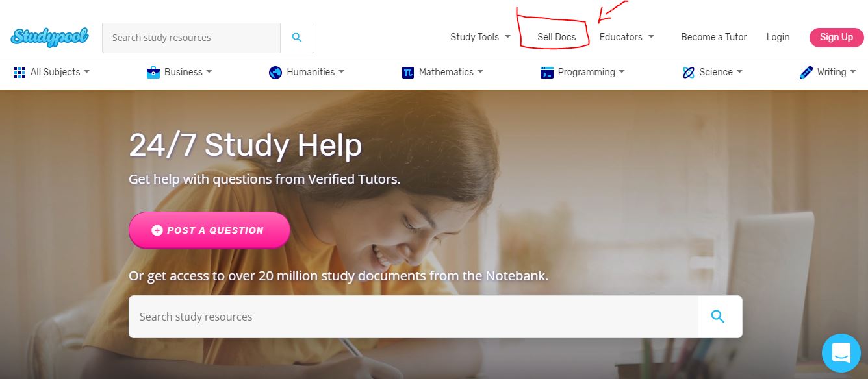Click the Programming terminal icon
The width and height of the screenshot is (868, 379).
coord(547,72)
